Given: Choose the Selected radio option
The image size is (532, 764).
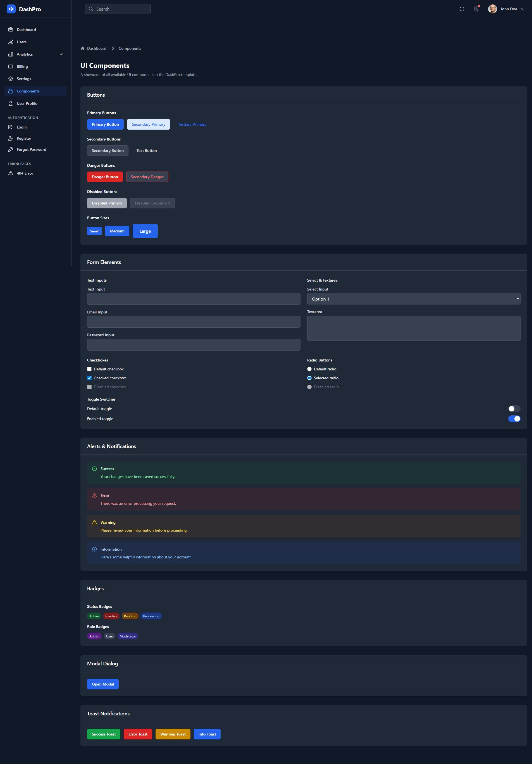Looking at the screenshot, I should 309,378.
